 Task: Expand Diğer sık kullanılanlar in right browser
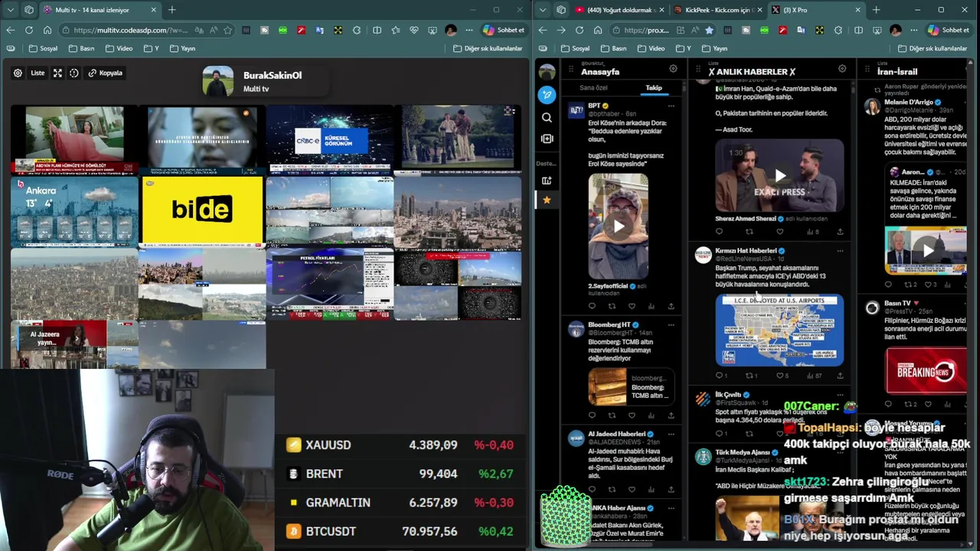[x=931, y=48]
